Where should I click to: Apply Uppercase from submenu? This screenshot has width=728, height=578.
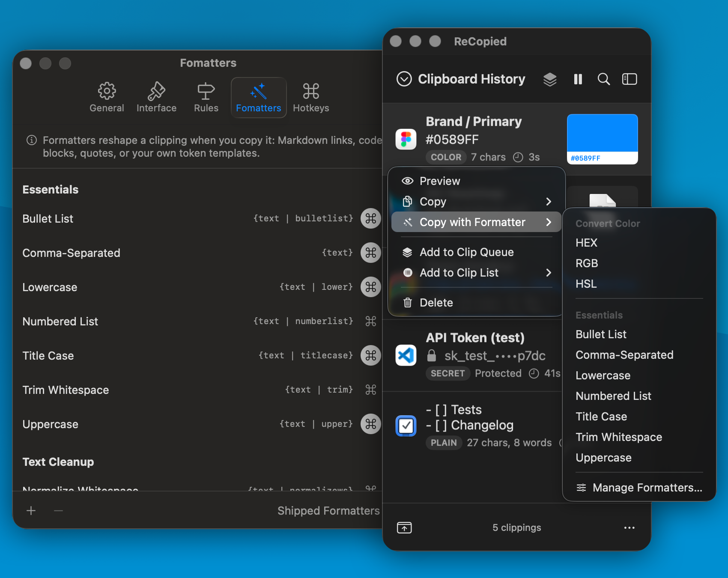(x=639, y=458)
